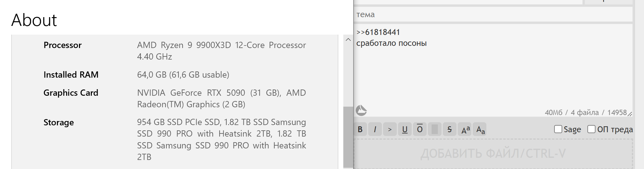The height and width of the screenshot is (169, 644).
Task: Click the тема subject field
Action: click(493, 15)
